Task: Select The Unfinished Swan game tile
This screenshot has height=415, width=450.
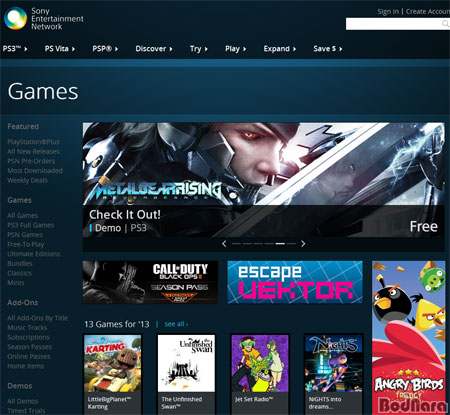Action: (x=186, y=374)
